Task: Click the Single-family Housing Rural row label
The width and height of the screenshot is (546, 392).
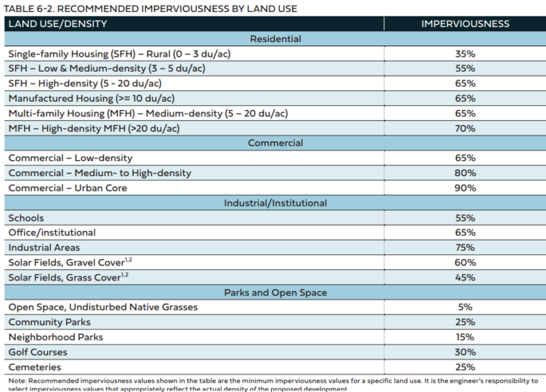Action: point(119,54)
